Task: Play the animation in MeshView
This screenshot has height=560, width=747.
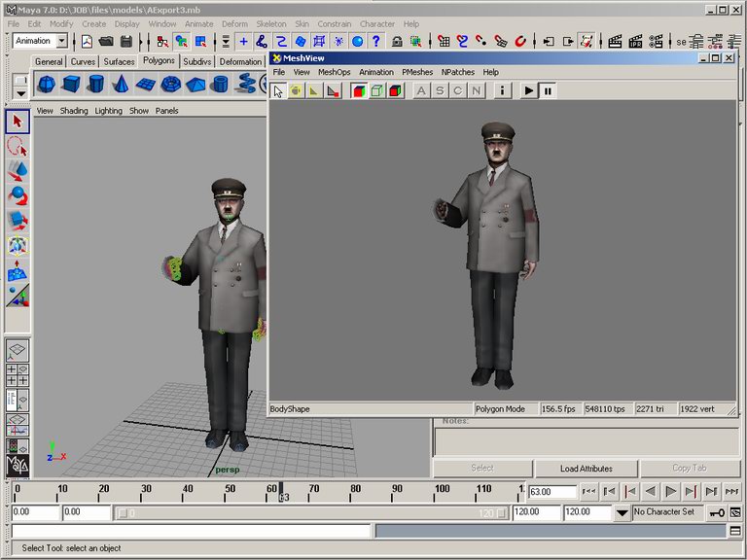Action: point(529,90)
